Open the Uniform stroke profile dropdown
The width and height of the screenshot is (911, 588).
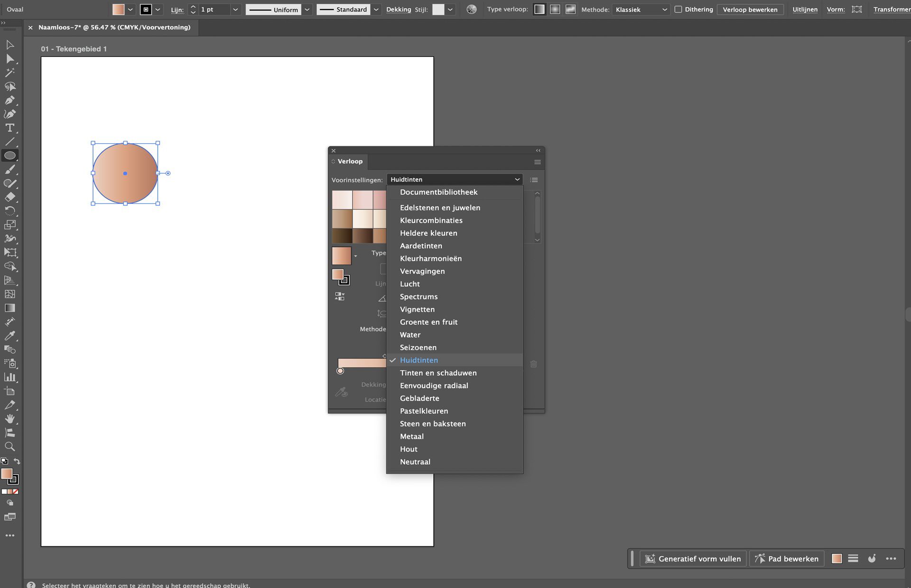[307, 9]
